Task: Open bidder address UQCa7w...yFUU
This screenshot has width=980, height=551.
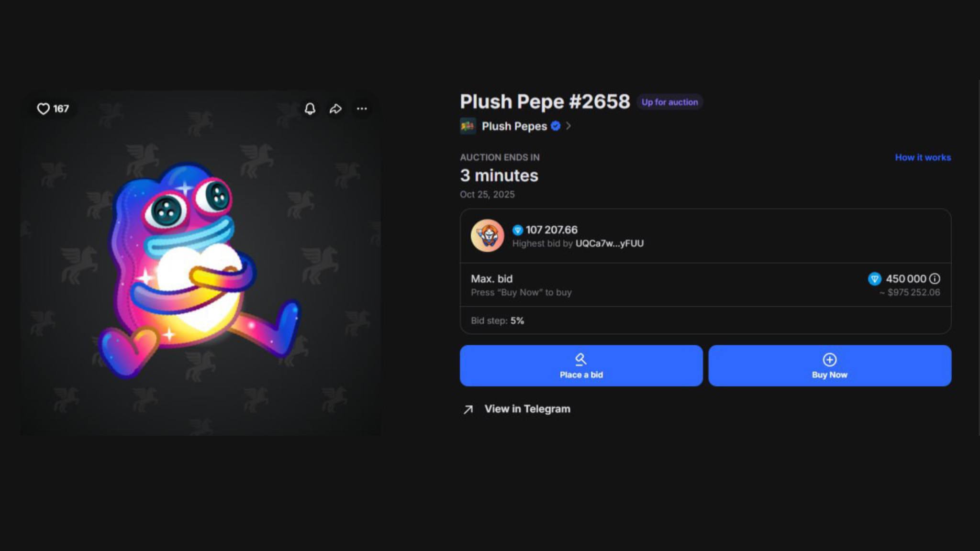Action: 610,243
